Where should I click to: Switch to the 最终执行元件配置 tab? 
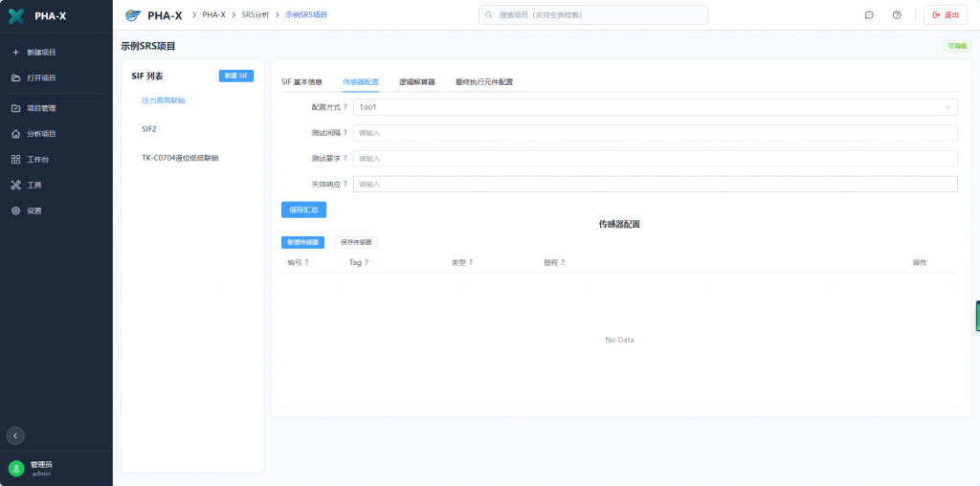click(483, 82)
